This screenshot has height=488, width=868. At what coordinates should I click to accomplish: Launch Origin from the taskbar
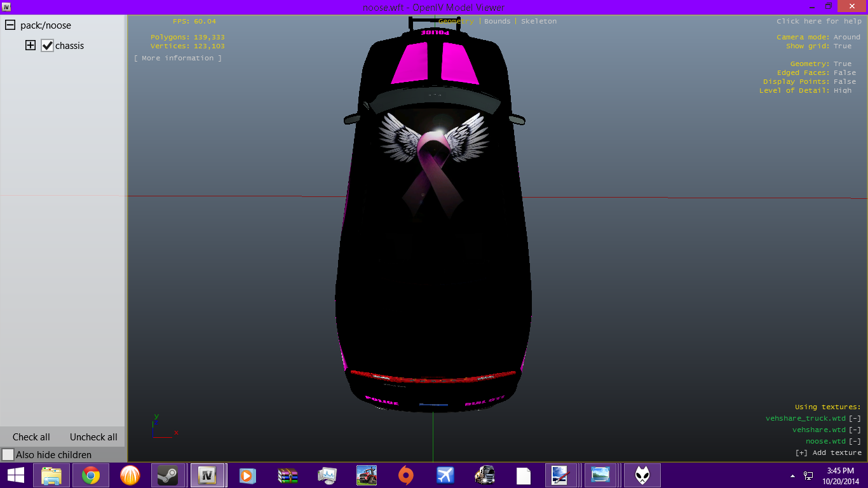(x=405, y=475)
